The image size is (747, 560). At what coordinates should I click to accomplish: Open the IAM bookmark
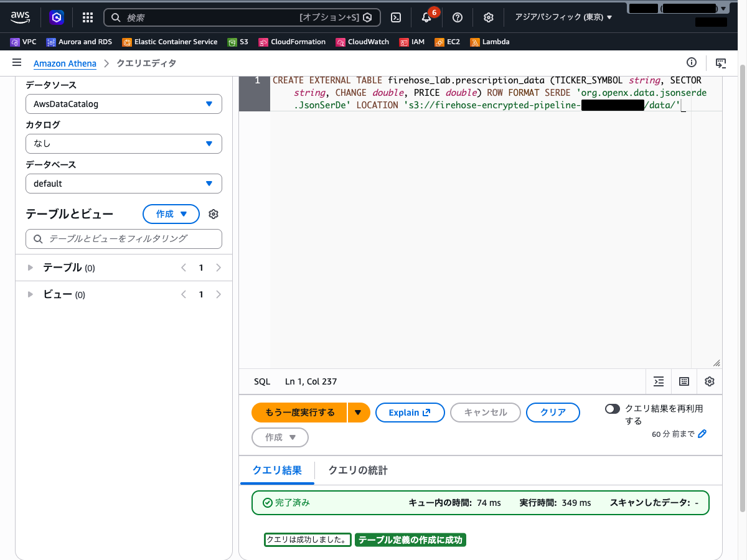coord(412,42)
